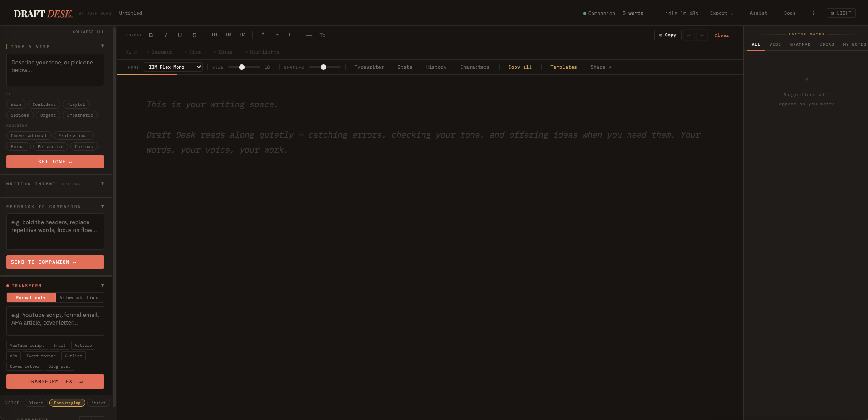
Task: Open the font dropdown IBM Plex Mono
Action: [173, 67]
